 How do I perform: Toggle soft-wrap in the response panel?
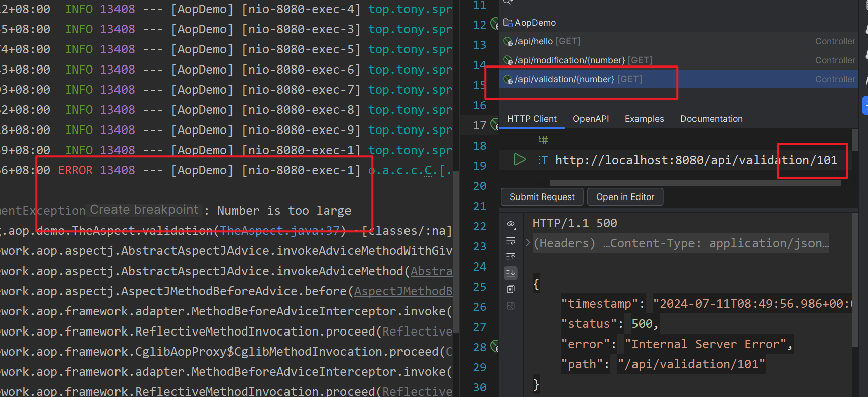pyautogui.click(x=511, y=240)
